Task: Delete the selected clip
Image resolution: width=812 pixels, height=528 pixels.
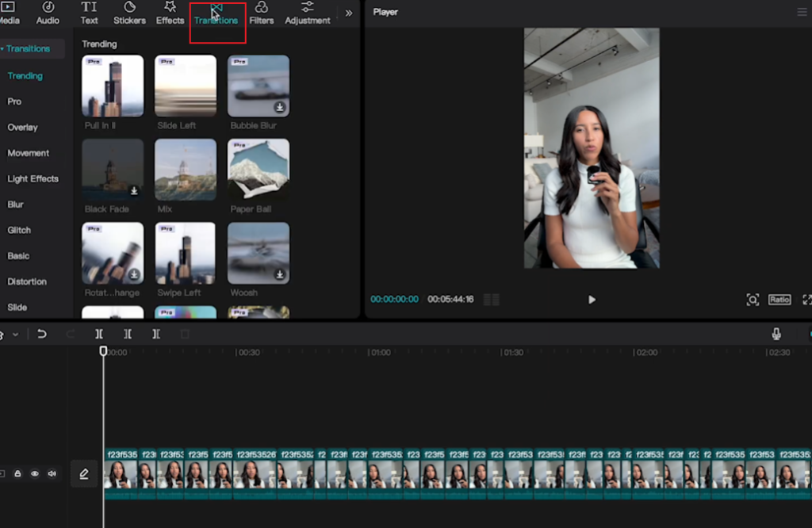Action: (x=185, y=335)
